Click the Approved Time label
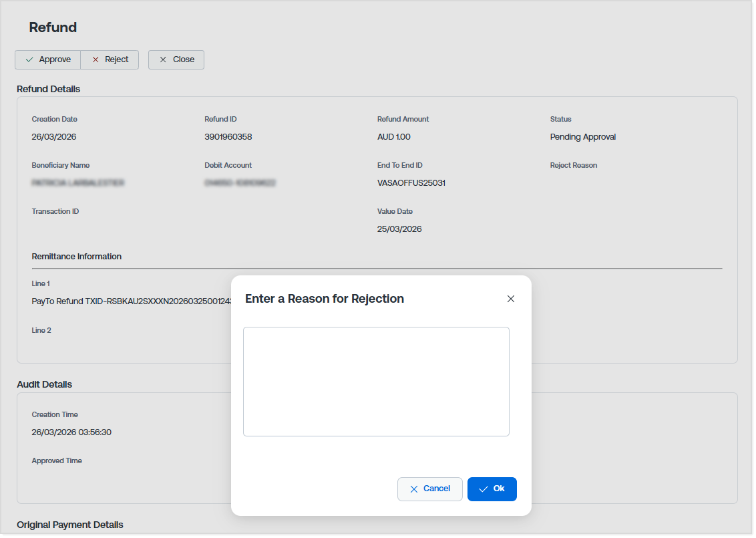 point(57,460)
